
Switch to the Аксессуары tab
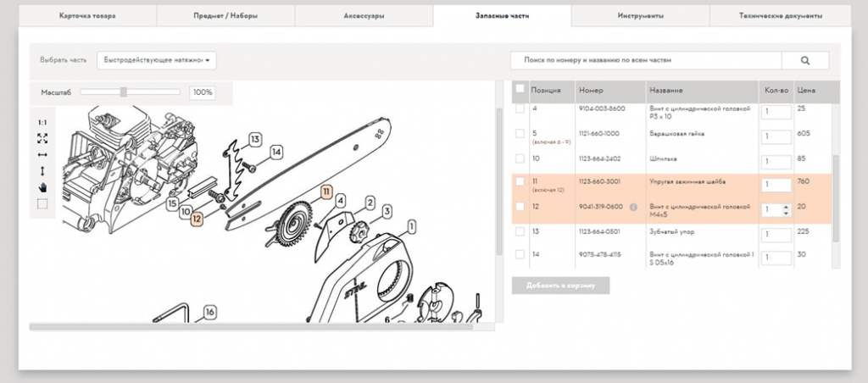pyautogui.click(x=364, y=16)
